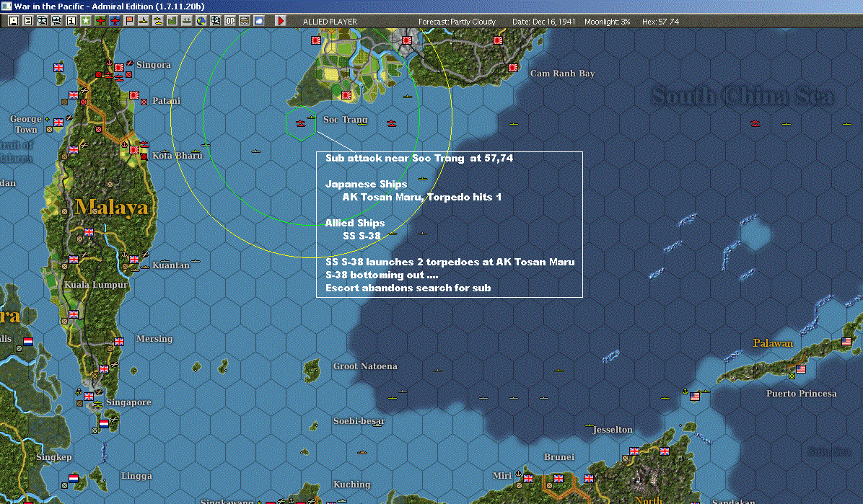
Task: Click British flag right of George Town
Action: [x=58, y=122]
